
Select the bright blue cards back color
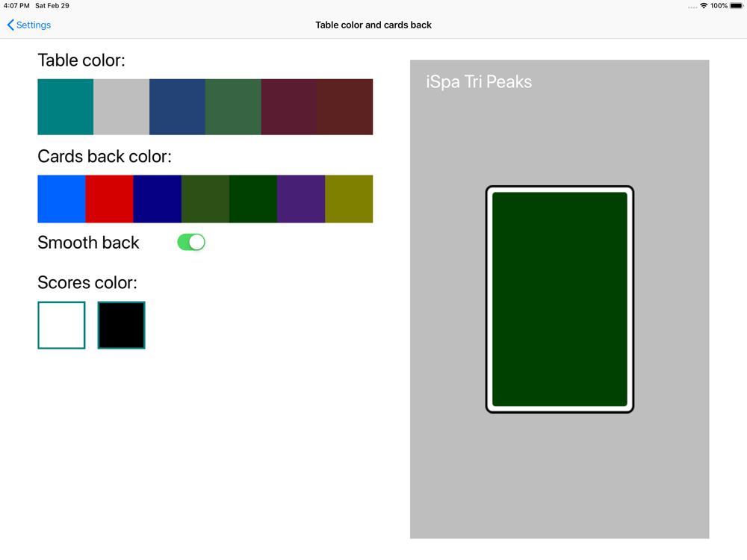(61, 199)
